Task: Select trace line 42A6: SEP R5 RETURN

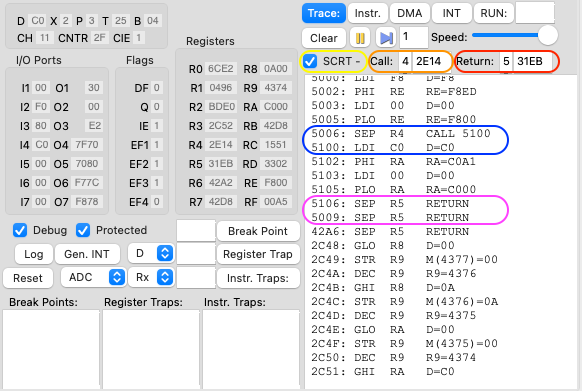Action: (390, 232)
